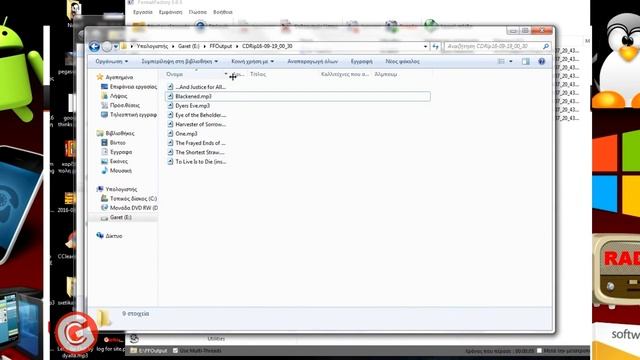640x360 pixels.
Task: Click the Εγγραφή button
Action: [x=362, y=62]
